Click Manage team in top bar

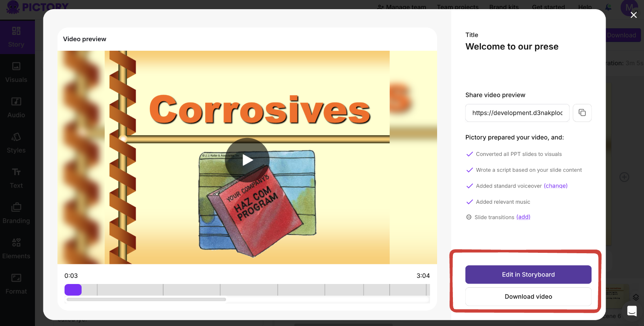click(x=401, y=7)
